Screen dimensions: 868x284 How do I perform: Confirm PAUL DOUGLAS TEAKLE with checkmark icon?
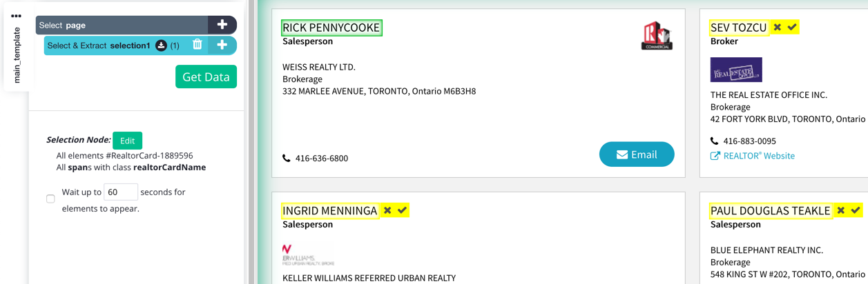856,210
